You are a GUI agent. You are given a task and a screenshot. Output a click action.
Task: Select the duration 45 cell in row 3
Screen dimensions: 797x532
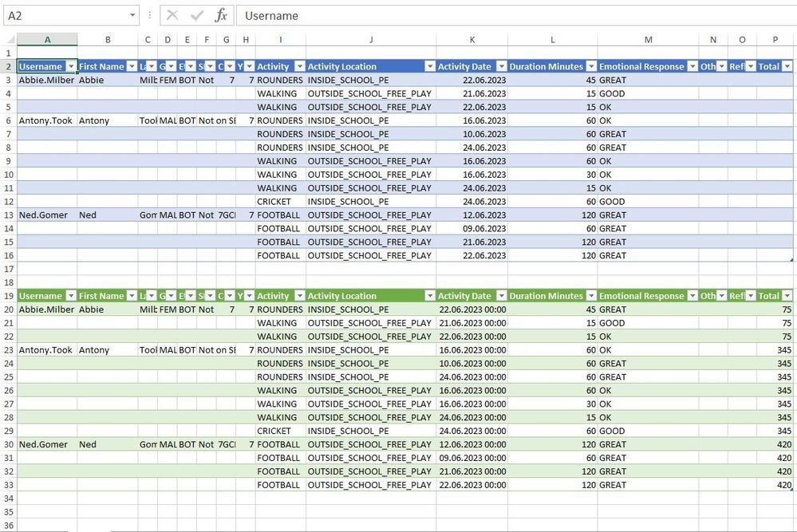pyautogui.click(x=553, y=80)
